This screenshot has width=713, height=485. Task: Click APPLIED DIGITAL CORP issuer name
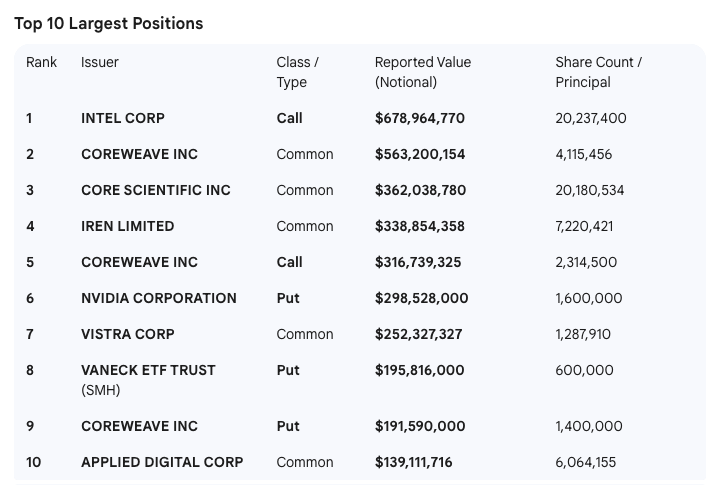pos(161,462)
